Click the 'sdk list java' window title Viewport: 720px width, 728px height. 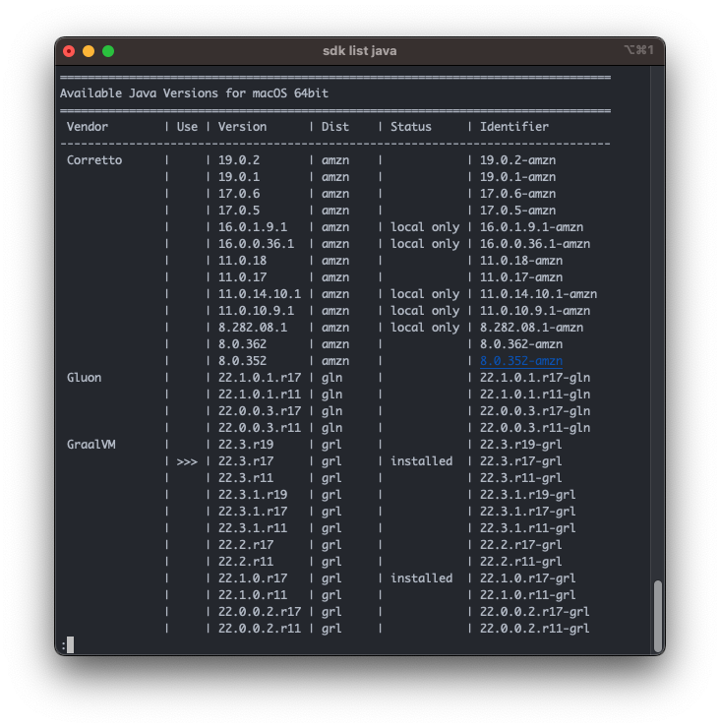pos(360,50)
